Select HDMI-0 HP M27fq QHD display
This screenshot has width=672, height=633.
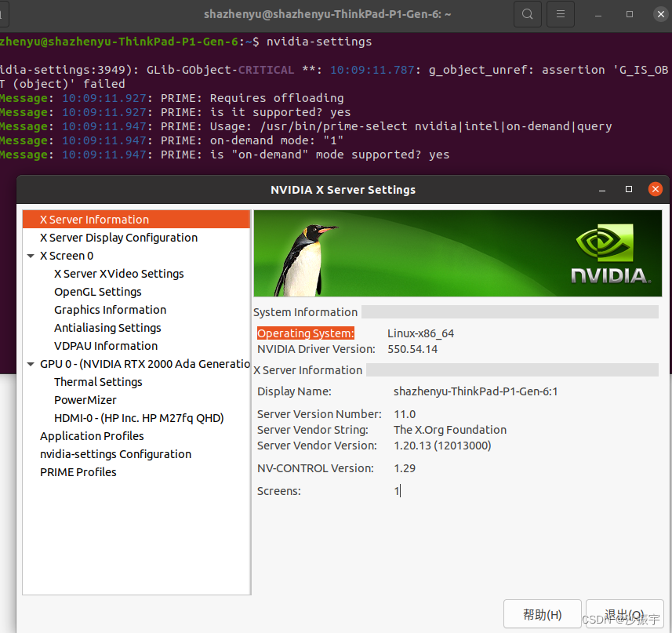pyautogui.click(x=139, y=418)
